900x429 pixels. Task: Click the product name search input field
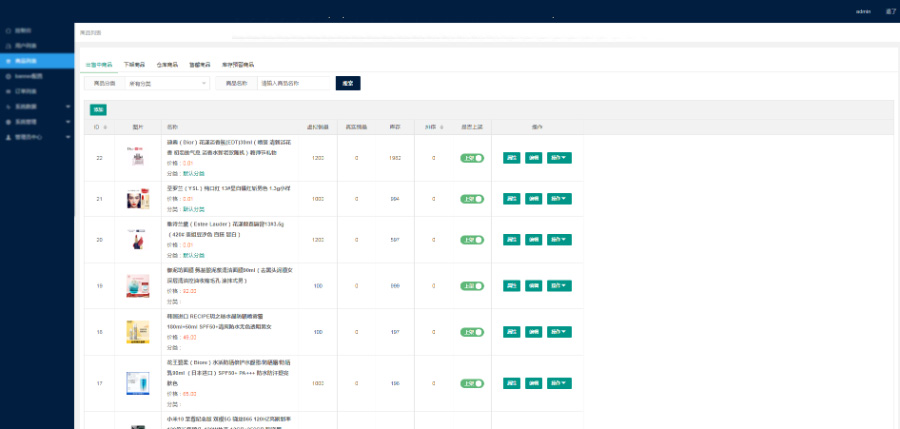point(294,83)
